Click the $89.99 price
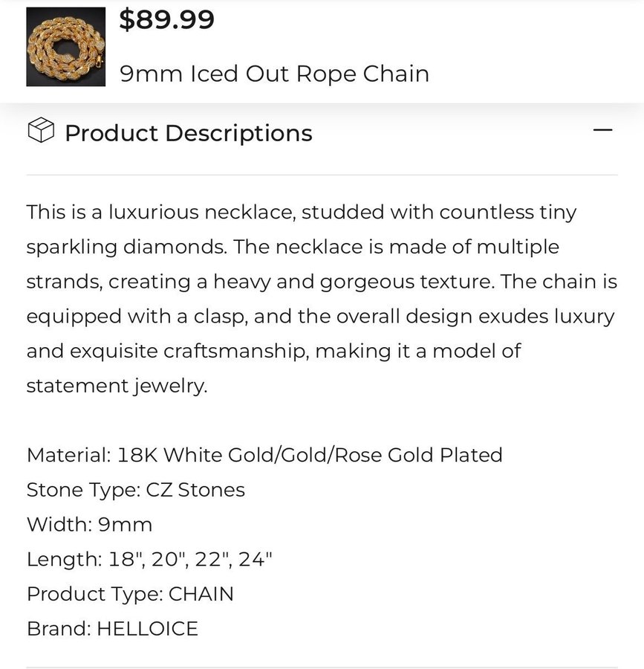The image size is (644, 669). click(x=166, y=19)
